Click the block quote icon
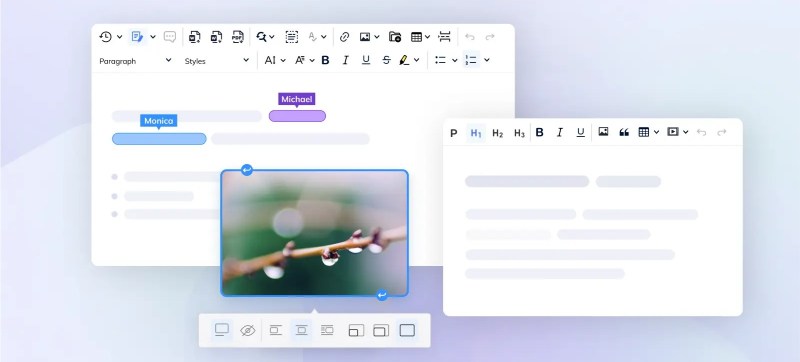This screenshot has width=800, height=362. [623, 132]
